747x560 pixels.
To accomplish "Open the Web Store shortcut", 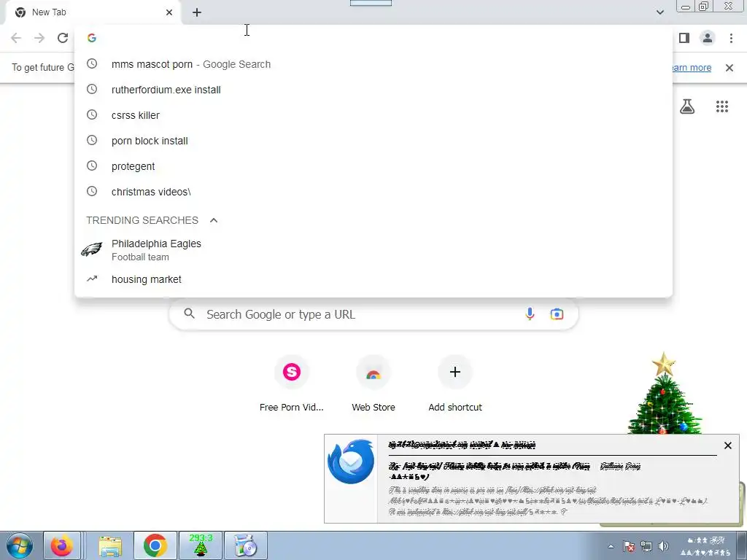I will (373, 384).
